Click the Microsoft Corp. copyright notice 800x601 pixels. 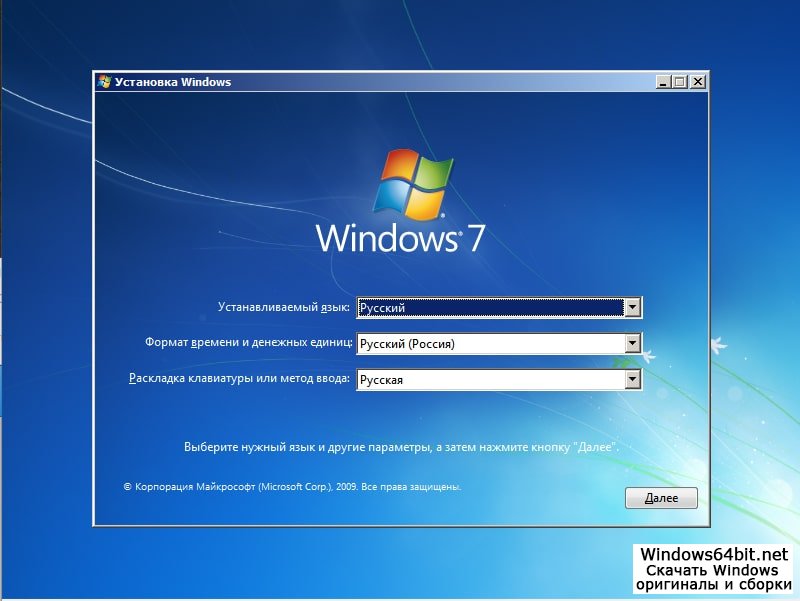coord(292,487)
